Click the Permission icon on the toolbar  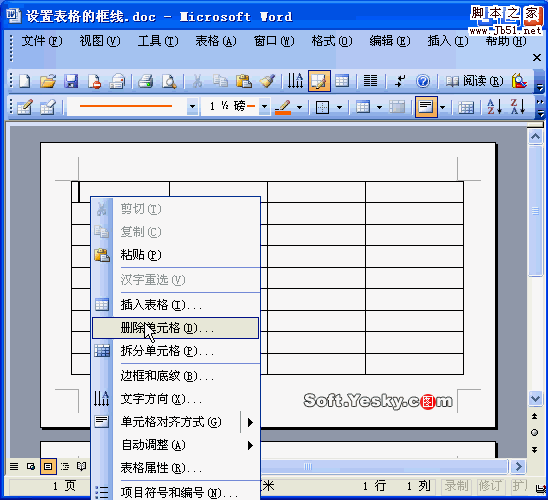94,81
